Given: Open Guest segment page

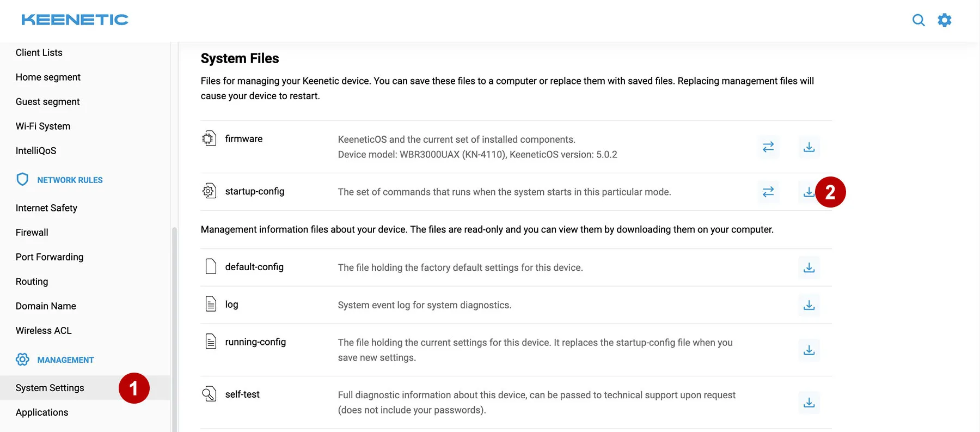Looking at the screenshot, I should pos(47,102).
